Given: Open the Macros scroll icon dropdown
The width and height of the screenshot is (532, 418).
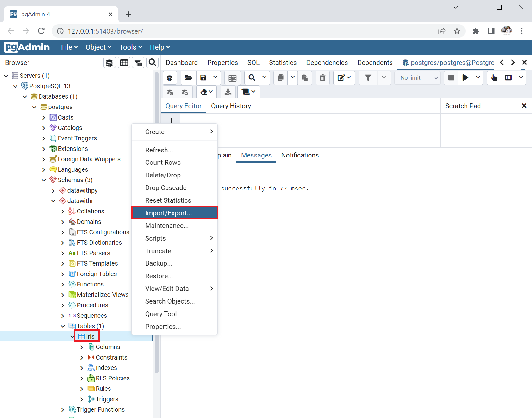Looking at the screenshot, I should (248, 92).
